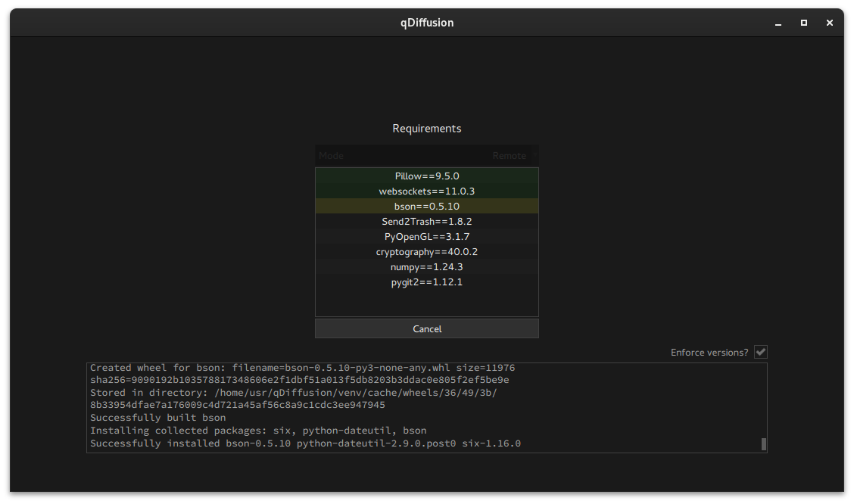Screen dimensions: 854x504
Task: Click the 'Successfully built bson' log line
Action: (158, 418)
